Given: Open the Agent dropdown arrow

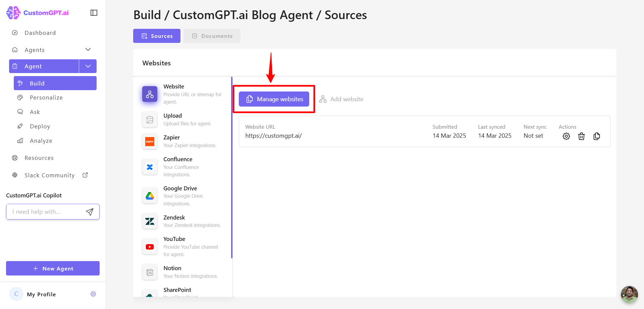Looking at the screenshot, I should coord(88,66).
